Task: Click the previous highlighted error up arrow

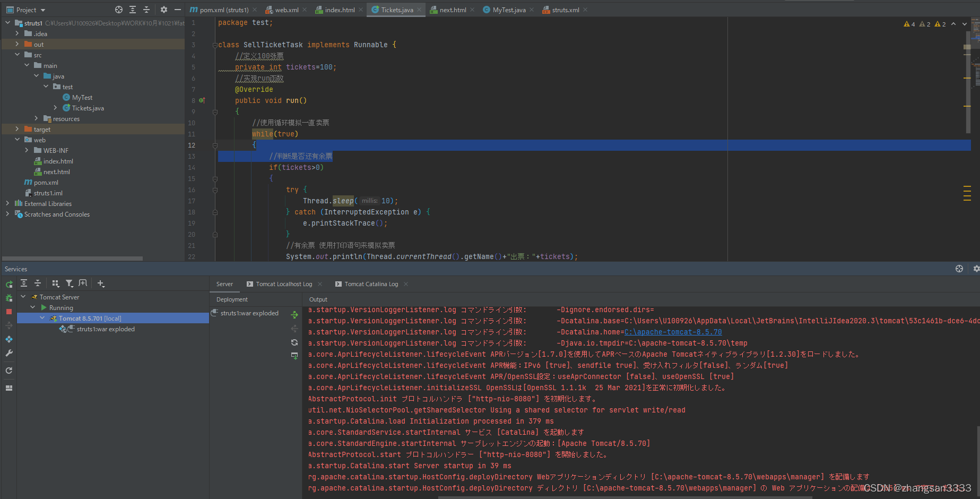Action: coord(953,24)
